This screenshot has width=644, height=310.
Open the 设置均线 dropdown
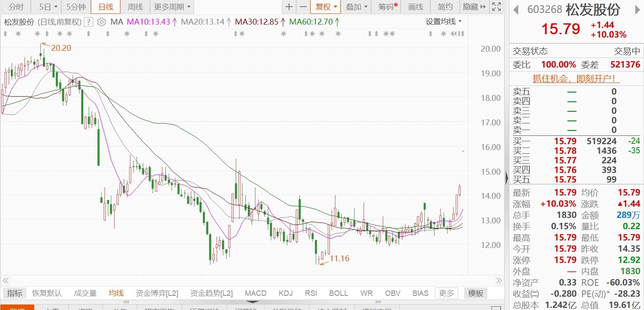pyautogui.click(x=444, y=22)
